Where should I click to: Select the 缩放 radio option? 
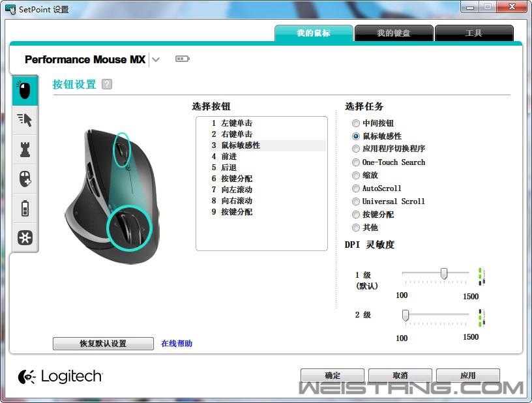click(x=355, y=175)
